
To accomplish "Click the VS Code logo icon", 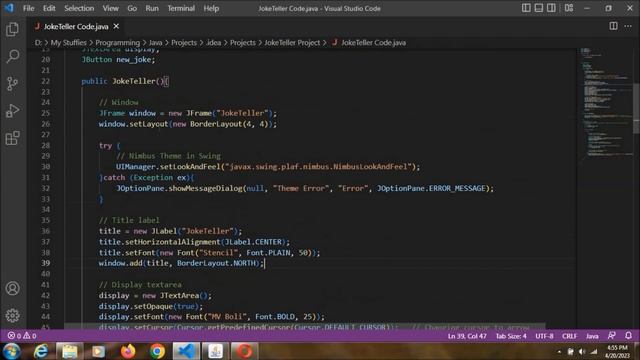I will 9,8.
